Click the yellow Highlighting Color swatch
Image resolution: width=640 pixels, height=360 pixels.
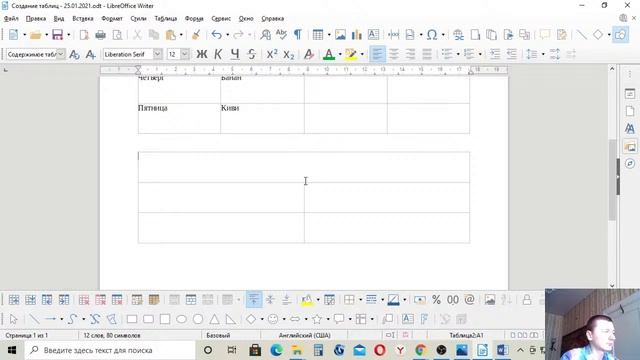[x=351, y=54]
